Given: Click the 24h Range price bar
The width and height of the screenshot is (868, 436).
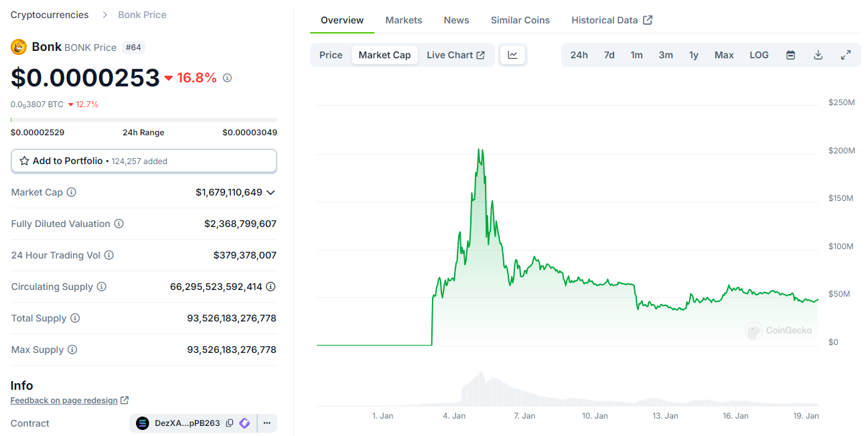Looking at the screenshot, I should coord(144,120).
